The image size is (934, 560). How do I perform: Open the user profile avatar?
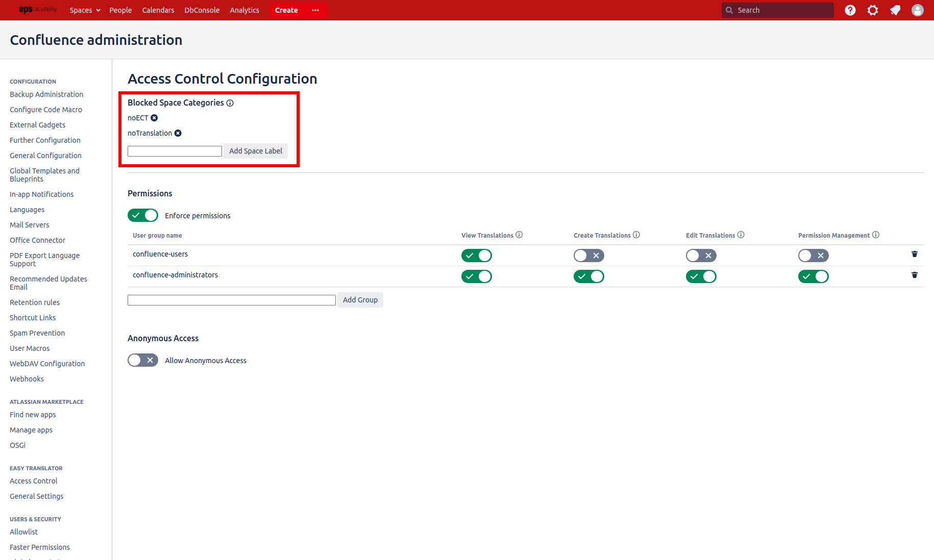(917, 10)
